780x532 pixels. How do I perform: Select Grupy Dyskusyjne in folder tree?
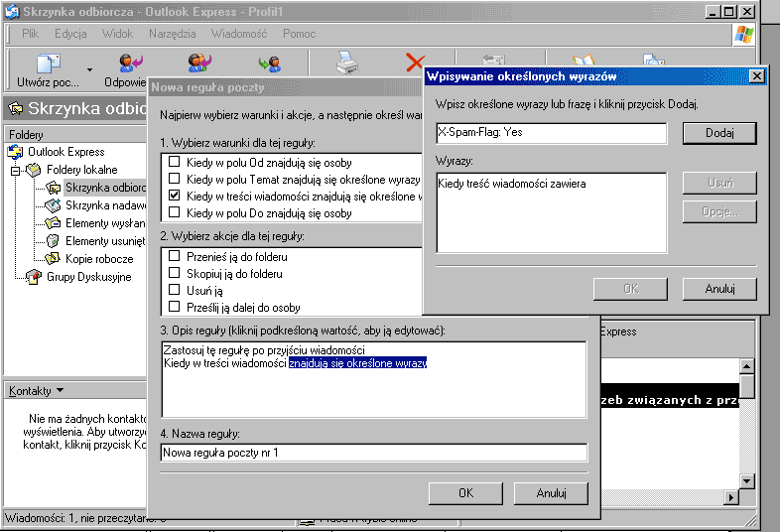tap(88, 277)
